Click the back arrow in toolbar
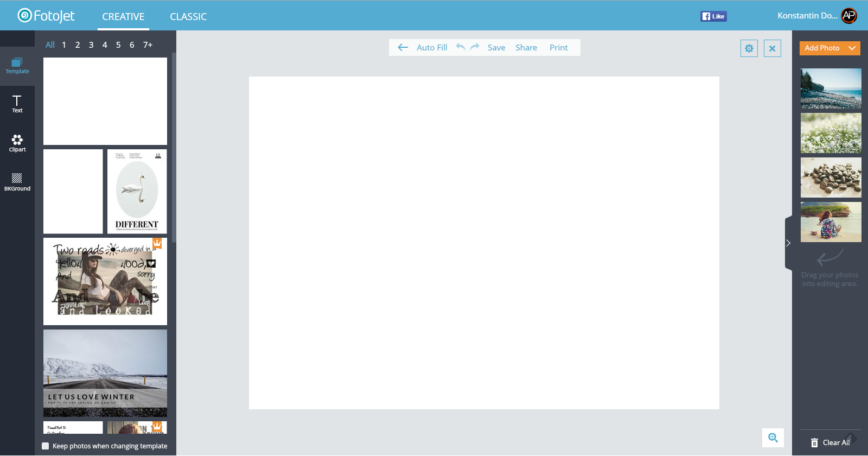This screenshot has width=868, height=456. click(x=403, y=48)
